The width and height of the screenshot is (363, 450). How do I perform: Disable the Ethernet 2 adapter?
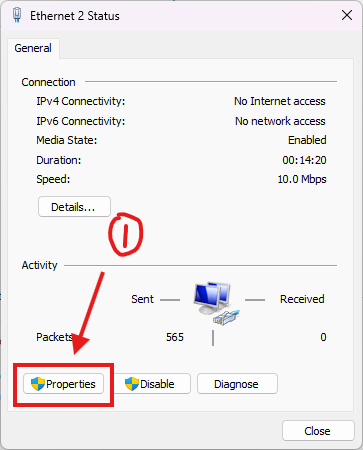click(x=153, y=384)
